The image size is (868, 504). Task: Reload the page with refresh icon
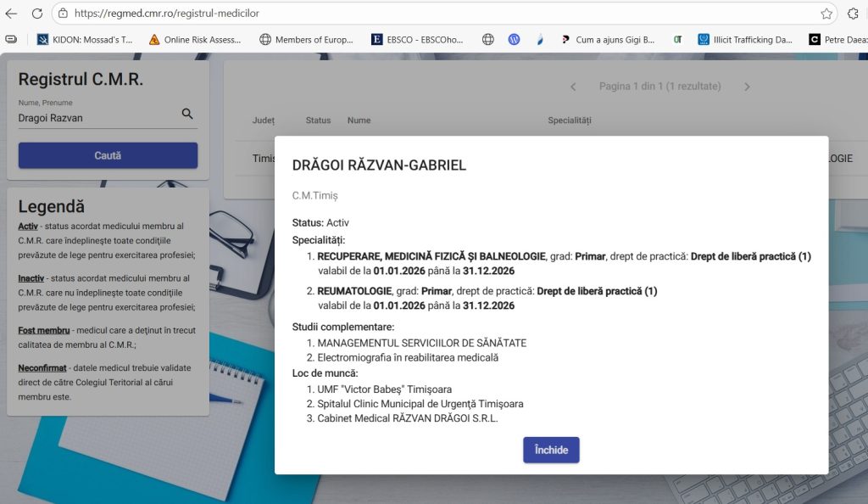[36, 14]
